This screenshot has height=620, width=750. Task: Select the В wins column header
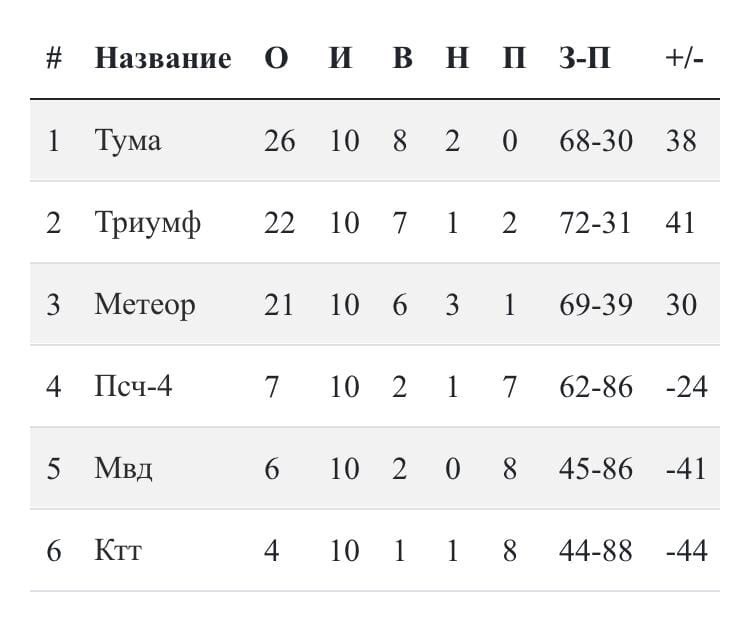pyautogui.click(x=402, y=58)
